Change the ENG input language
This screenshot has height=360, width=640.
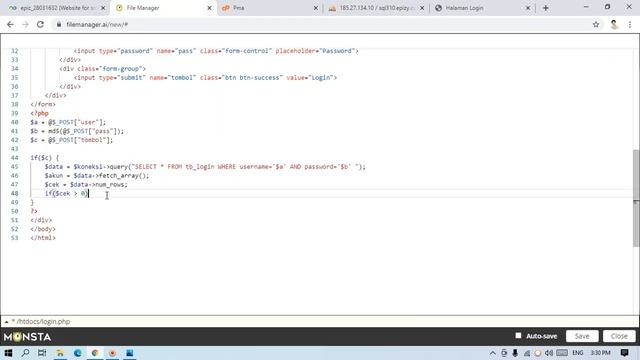578,353
